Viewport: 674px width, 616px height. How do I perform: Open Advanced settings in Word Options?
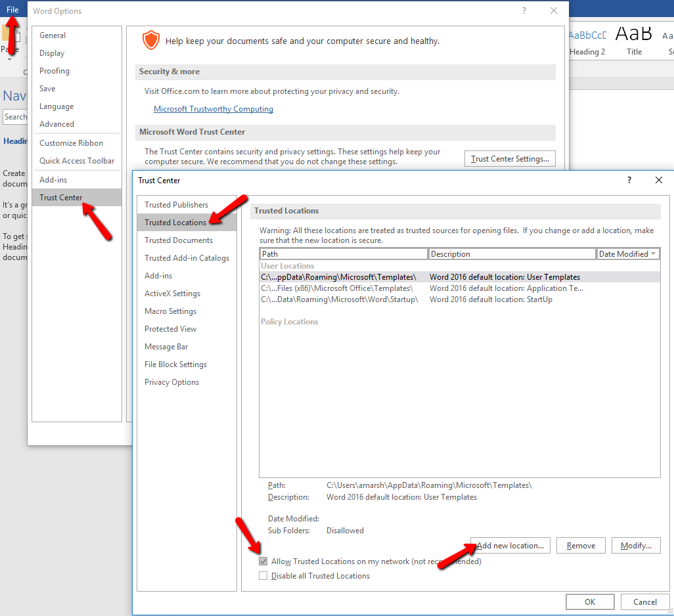pyautogui.click(x=56, y=123)
